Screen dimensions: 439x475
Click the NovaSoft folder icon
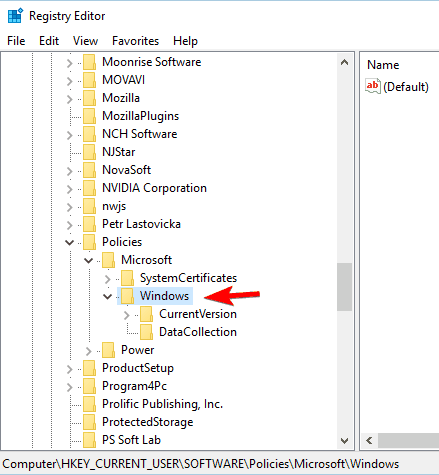coord(89,170)
